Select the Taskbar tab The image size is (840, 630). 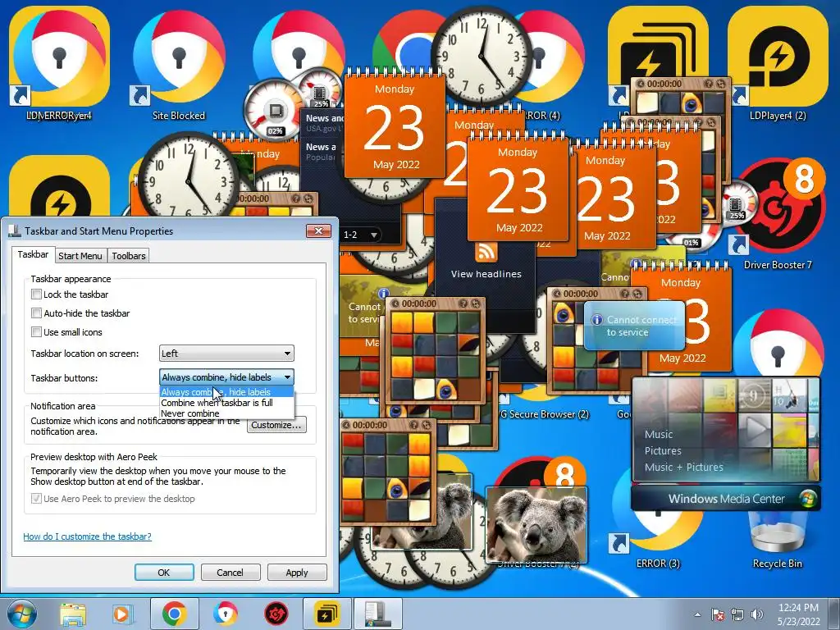pos(33,254)
